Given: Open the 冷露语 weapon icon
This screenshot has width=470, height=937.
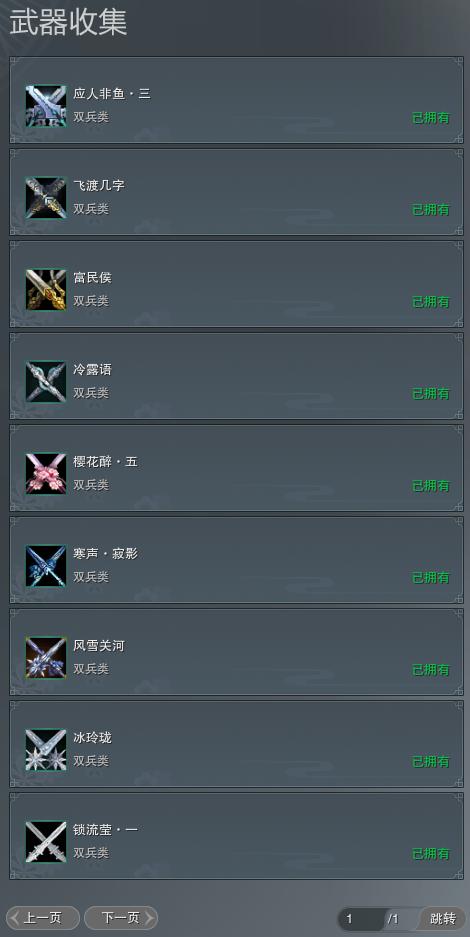Looking at the screenshot, I should point(46,382).
